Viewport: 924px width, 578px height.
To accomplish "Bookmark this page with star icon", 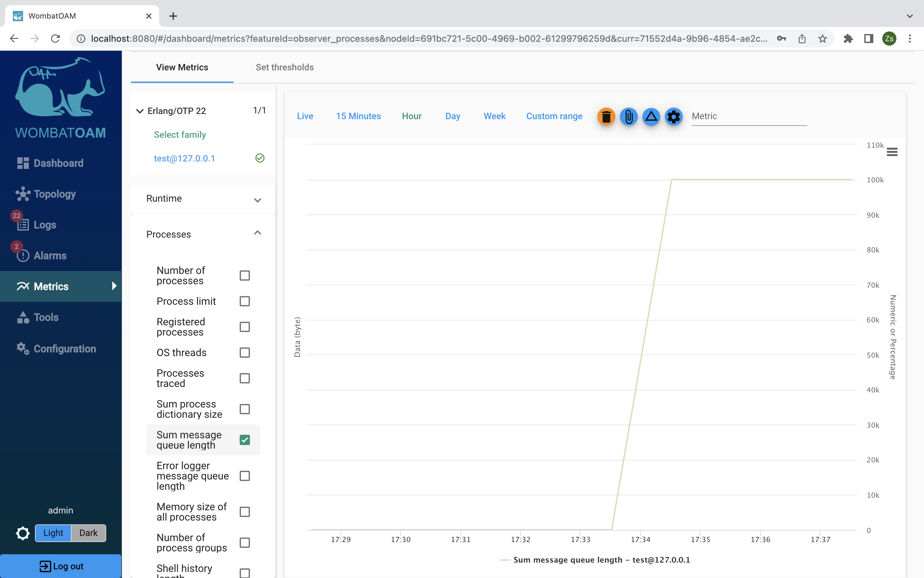I will pyautogui.click(x=822, y=39).
